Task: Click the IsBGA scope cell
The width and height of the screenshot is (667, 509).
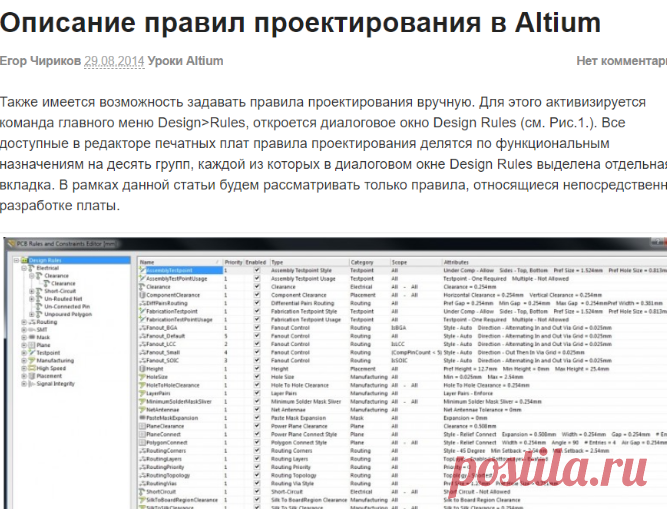Action: pos(399,327)
